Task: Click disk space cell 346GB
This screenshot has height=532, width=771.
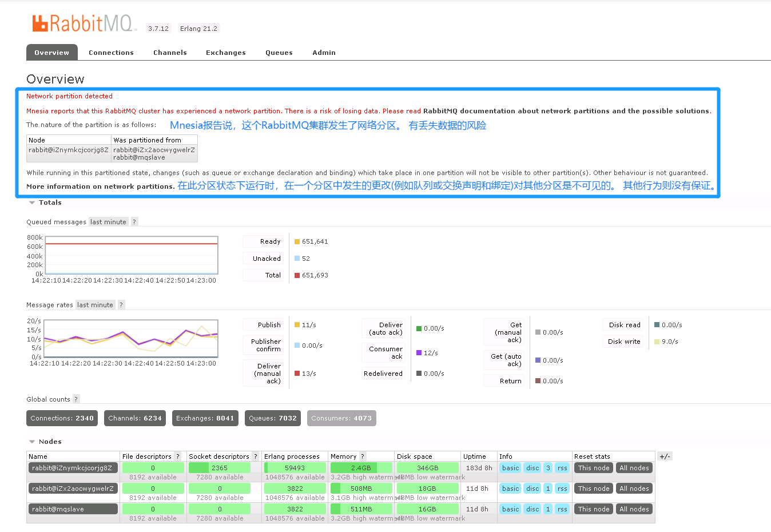Action: [x=428, y=468]
